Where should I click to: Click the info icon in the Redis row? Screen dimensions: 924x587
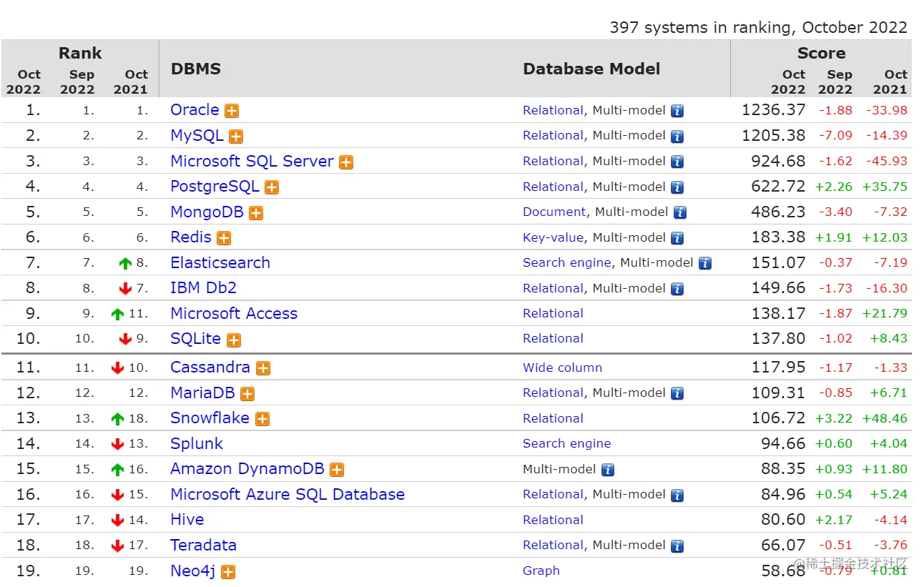coord(677,238)
